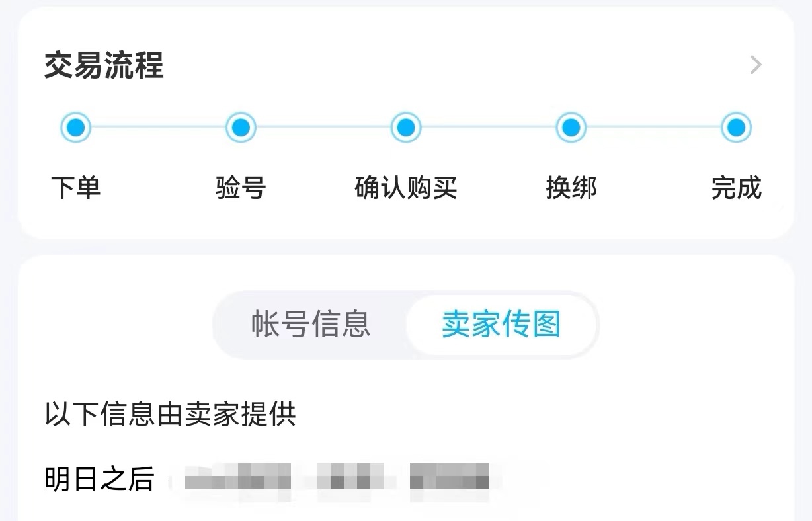This screenshot has height=521, width=812.
Task: Click the middle blurred info block
Action: (x=350, y=477)
